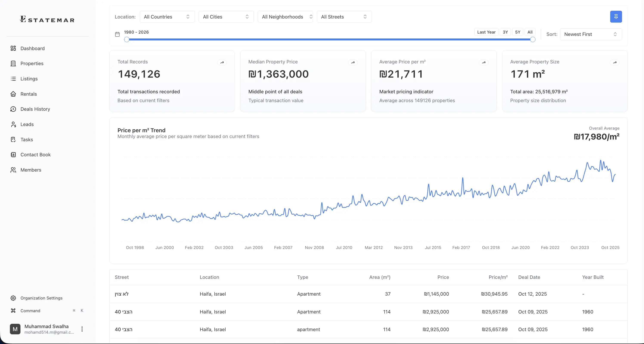Screen dimensions: 644x344
Task: Open the All Neighborhoods dropdown
Action: 285,17
